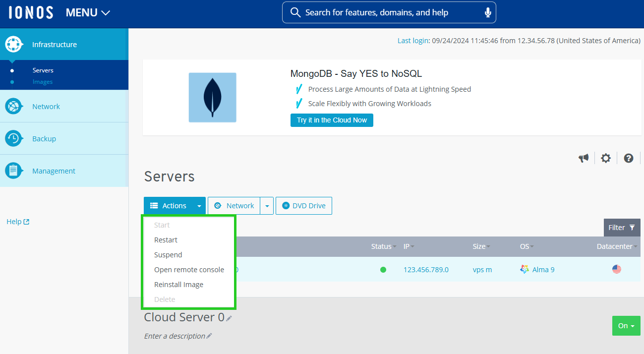Click the Filter button above the server table
The height and width of the screenshot is (354, 644).
click(x=622, y=227)
